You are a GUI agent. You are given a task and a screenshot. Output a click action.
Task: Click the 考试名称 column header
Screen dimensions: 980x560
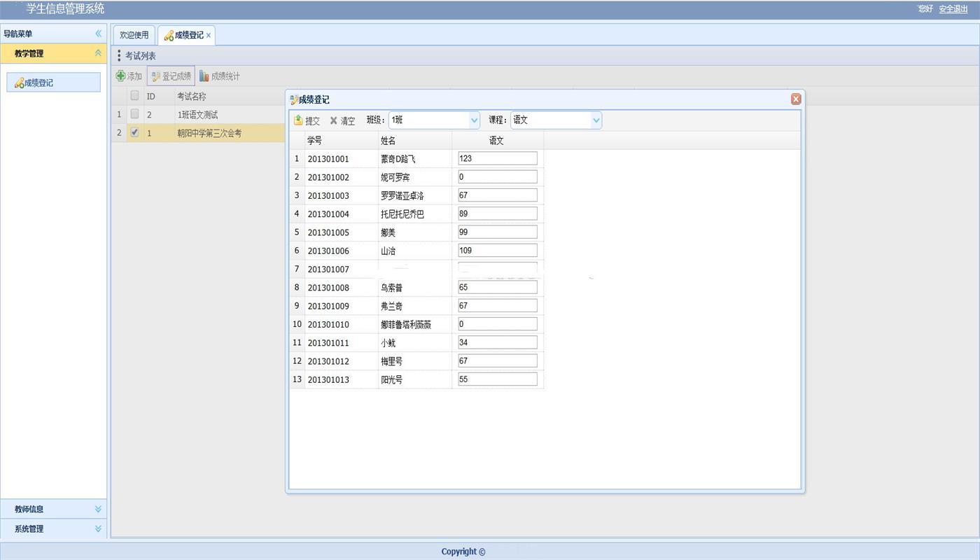click(x=191, y=97)
